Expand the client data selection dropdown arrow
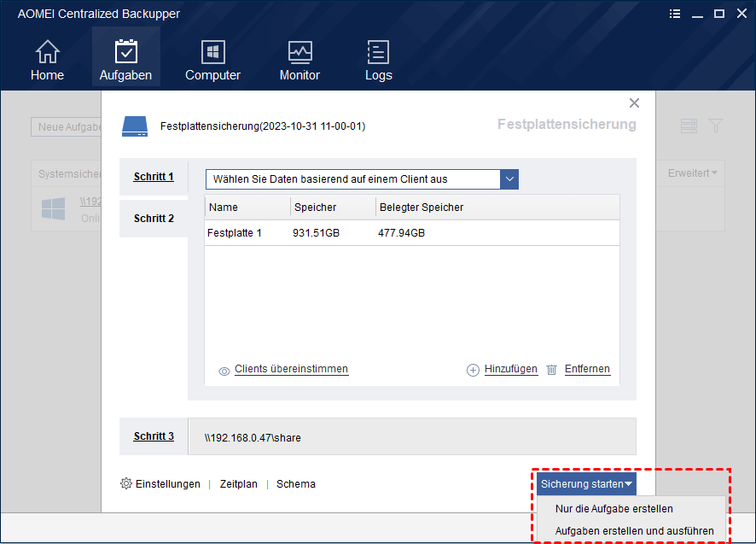756x544 pixels. pyautogui.click(x=509, y=179)
